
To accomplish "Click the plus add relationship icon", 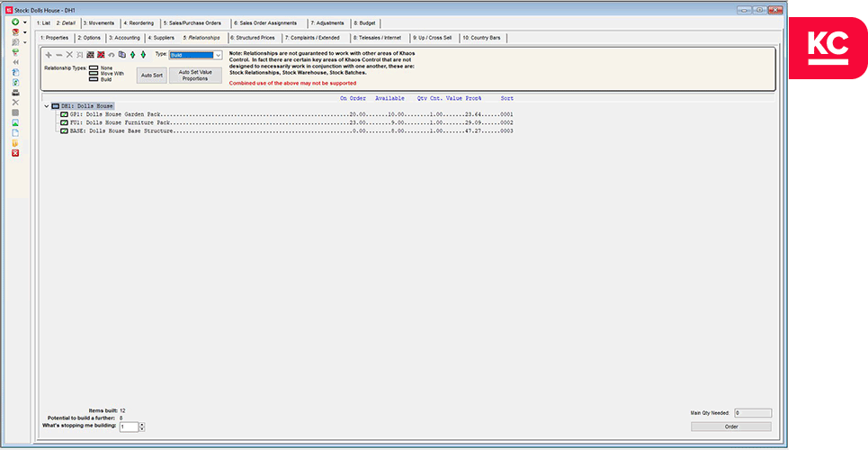I will (x=49, y=55).
